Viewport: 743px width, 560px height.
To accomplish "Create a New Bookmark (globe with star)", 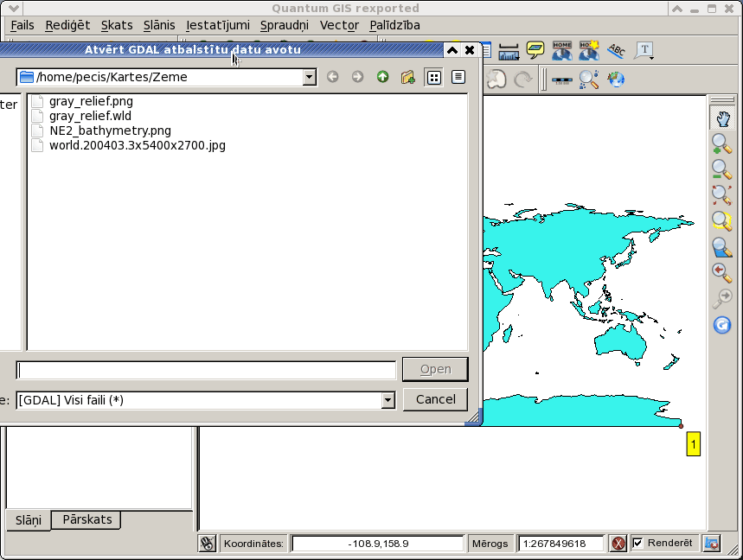I will (x=589, y=50).
